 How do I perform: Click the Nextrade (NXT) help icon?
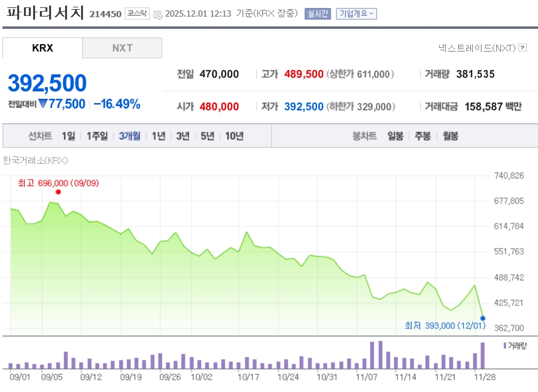click(x=523, y=47)
